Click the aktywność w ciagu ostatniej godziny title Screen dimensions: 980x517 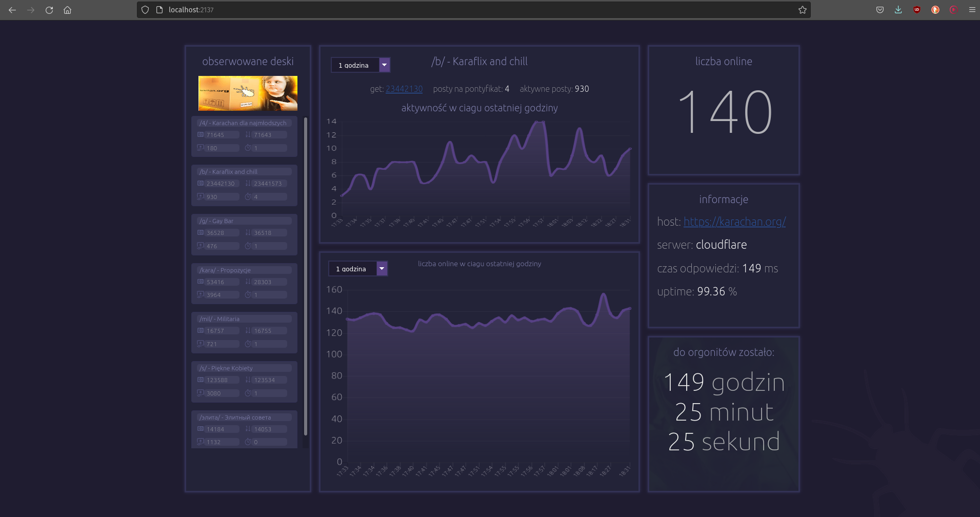479,108
